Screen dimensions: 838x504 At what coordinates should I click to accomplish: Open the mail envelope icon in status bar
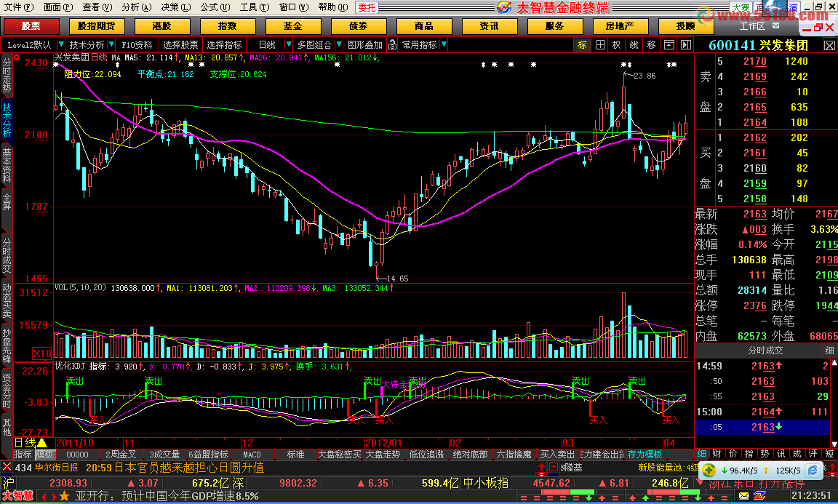(744, 497)
